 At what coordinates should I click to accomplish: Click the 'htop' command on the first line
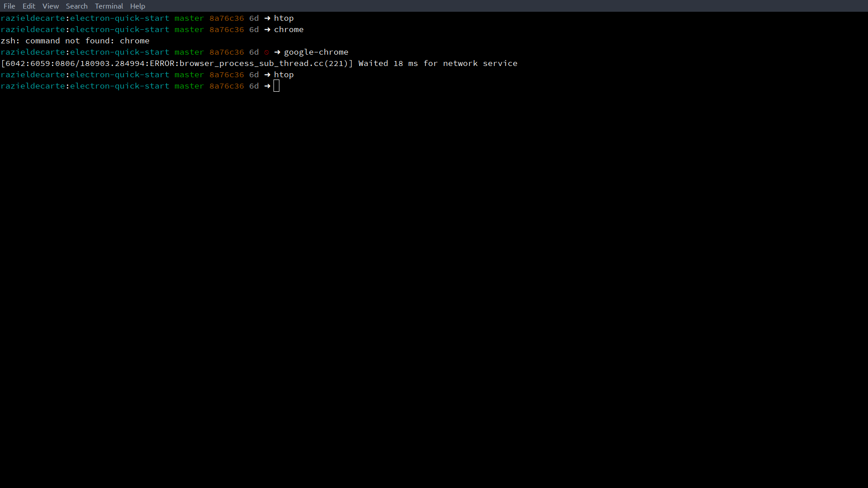(284, 18)
